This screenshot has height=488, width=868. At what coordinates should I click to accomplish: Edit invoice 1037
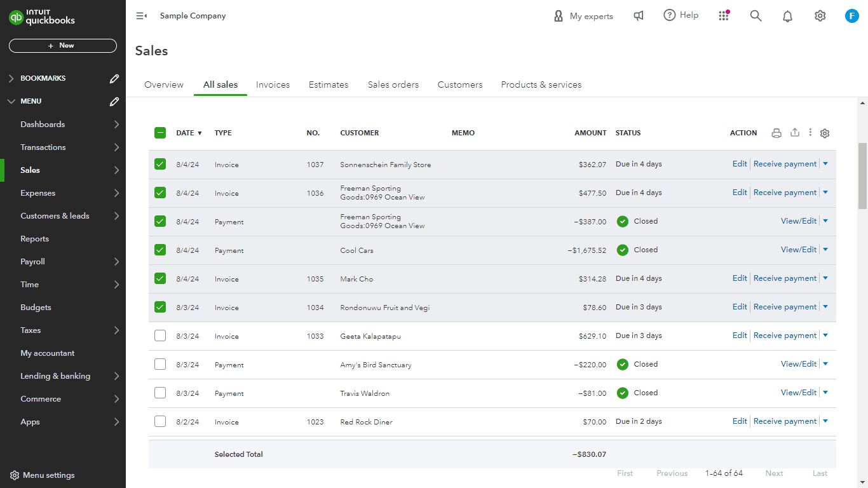click(740, 164)
